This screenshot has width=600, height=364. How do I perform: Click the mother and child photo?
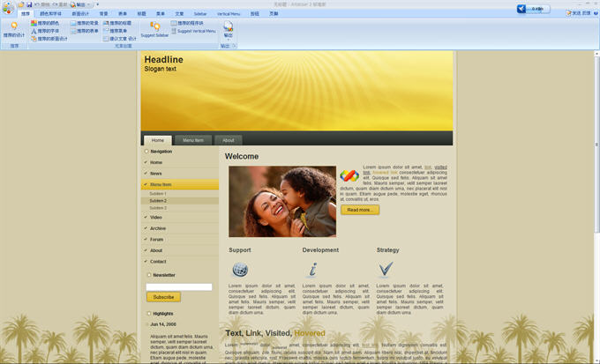pyautogui.click(x=282, y=202)
